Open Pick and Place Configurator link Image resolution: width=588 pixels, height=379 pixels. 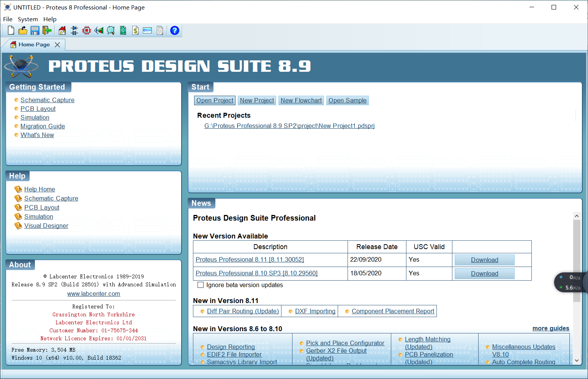point(345,343)
